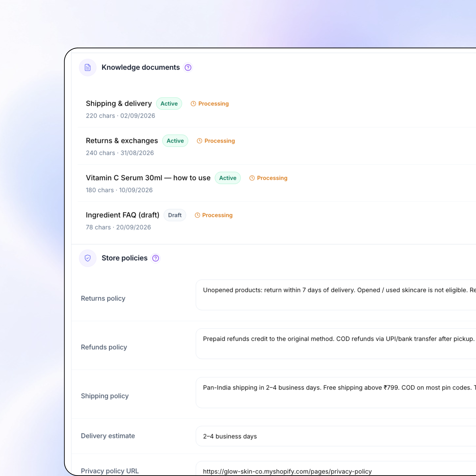The image size is (476, 476).
Task: Click the Refunds policy label
Action: tap(104, 347)
